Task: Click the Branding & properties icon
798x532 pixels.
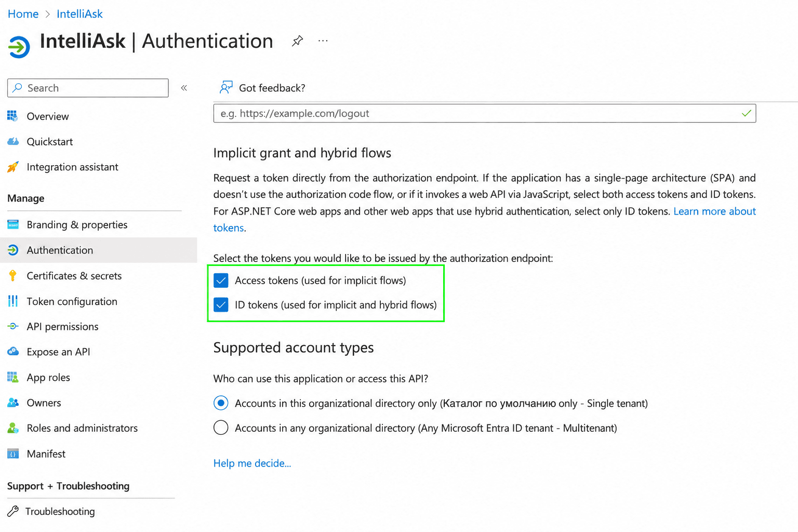Action: pos(13,224)
